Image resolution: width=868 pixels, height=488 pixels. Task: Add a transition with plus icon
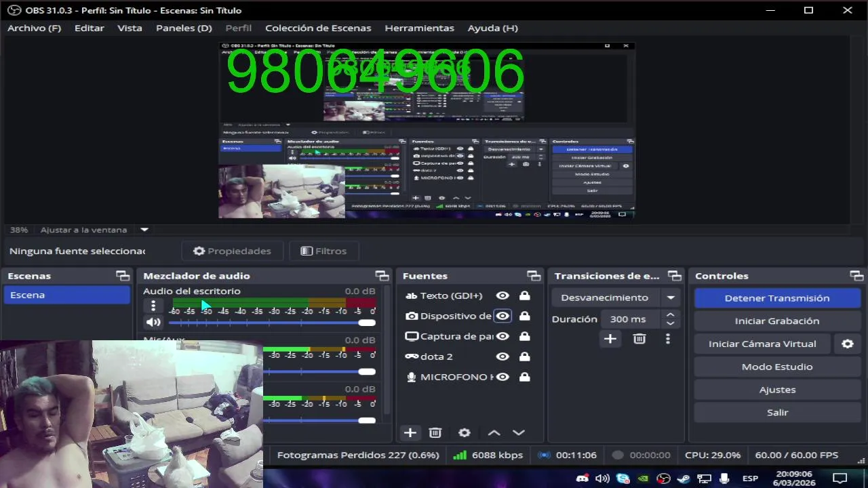[610, 339]
